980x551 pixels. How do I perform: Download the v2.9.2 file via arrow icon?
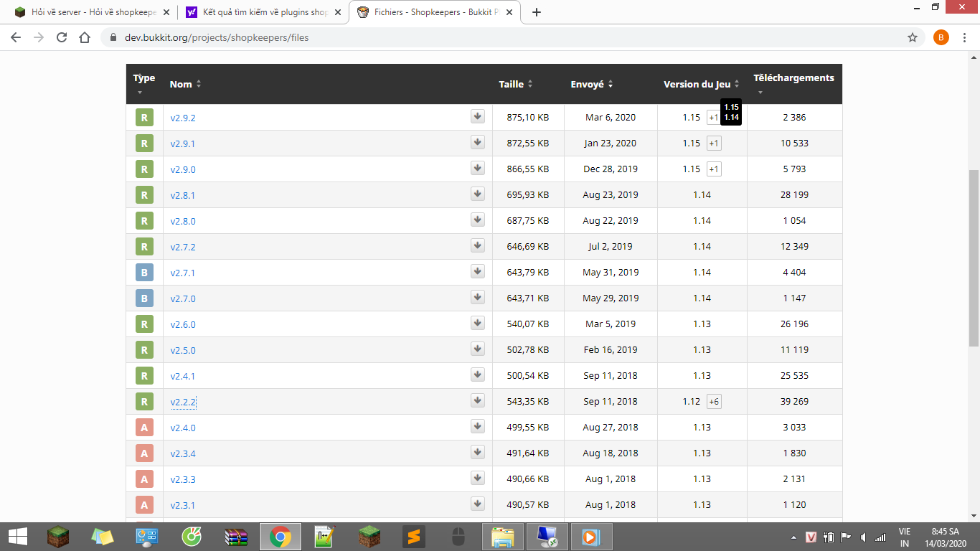(478, 117)
